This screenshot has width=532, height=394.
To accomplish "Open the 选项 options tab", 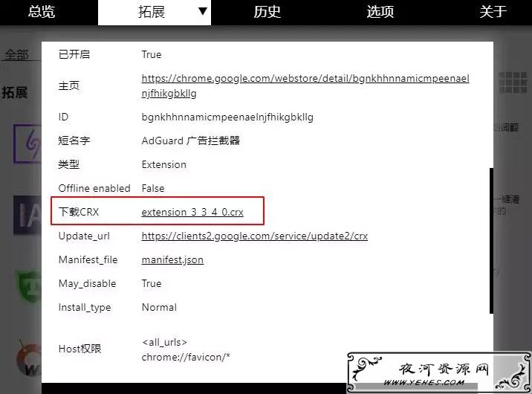I will [380, 12].
